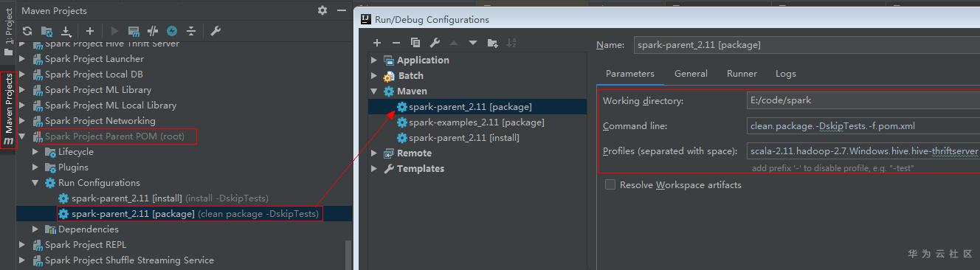The image size is (980, 270).
Task: Collapse Run Configurations node
Action: point(35,183)
